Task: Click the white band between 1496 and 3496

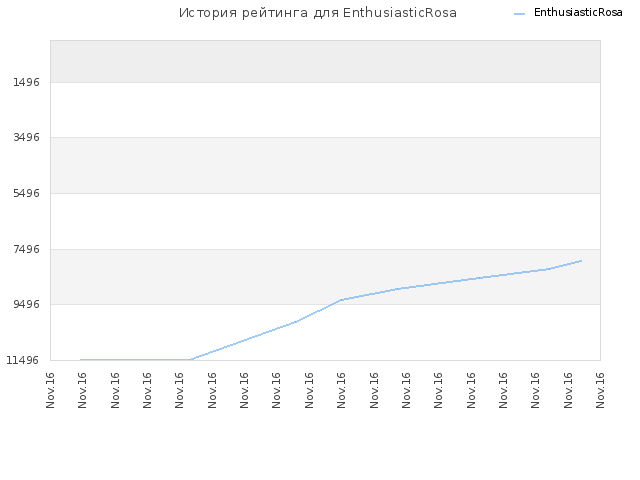Action: pos(325,110)
